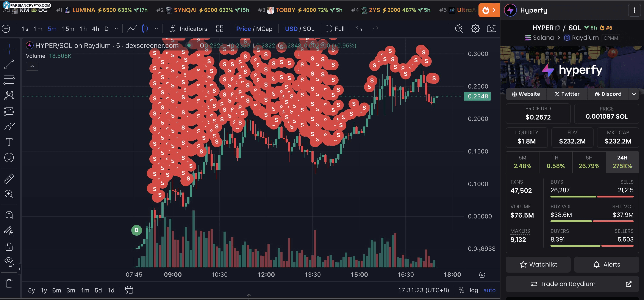
Task: Toggle magnet mode
Action: pos(9,215)
